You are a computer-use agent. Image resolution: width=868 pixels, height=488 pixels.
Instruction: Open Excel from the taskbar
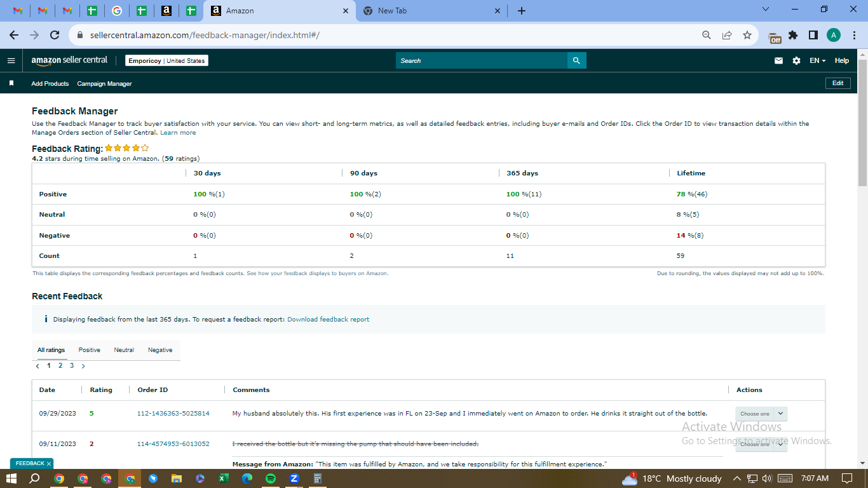coord(224,478)
